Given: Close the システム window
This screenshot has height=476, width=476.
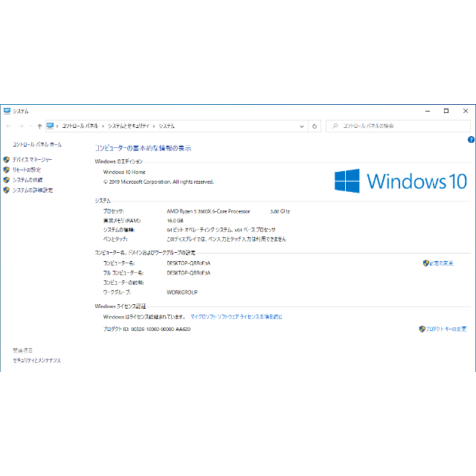Looking at the screenshot, I should (x=466, y=111).
